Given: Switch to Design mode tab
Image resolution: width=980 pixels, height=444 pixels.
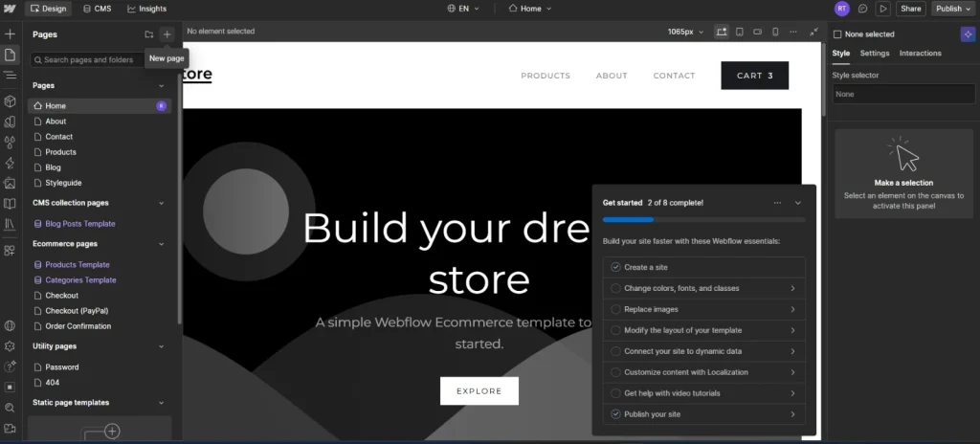Looking at the screenshot, I should (48, 9).
